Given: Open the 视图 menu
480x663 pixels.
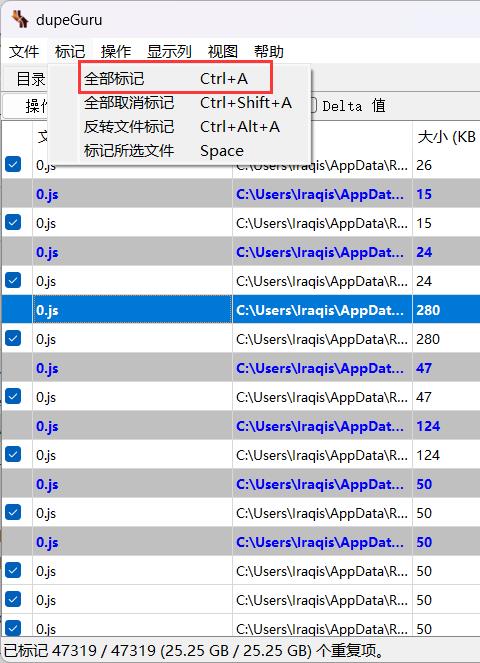Looking at the screenshot, I should tap(222, 52).
